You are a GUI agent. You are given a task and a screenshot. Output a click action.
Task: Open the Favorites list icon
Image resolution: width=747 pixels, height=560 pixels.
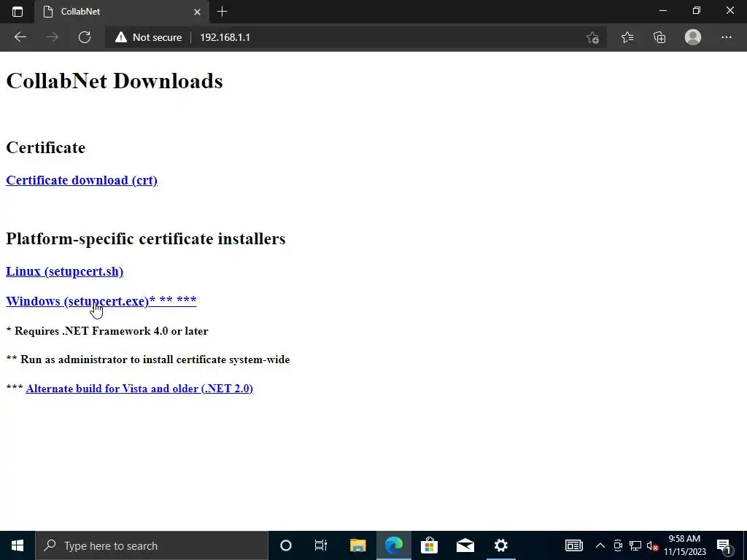coord(627,37)
